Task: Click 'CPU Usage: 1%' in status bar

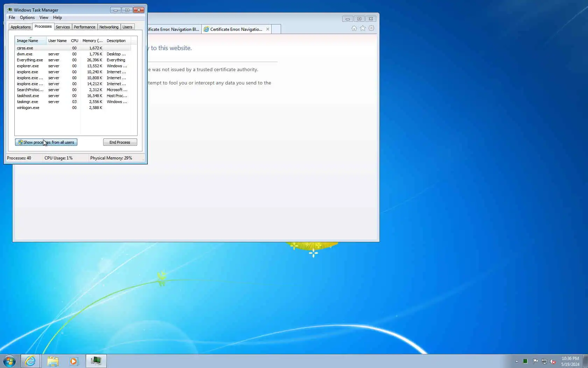Action: click(x=58, y=158)
